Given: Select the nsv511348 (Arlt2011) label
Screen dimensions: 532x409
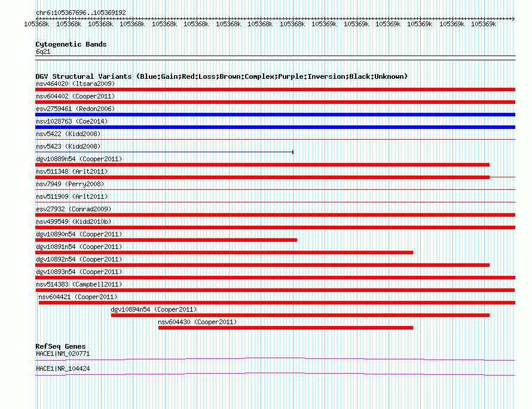Looking at the screenshot, I should pyautogui.click(x=72, y=171).
